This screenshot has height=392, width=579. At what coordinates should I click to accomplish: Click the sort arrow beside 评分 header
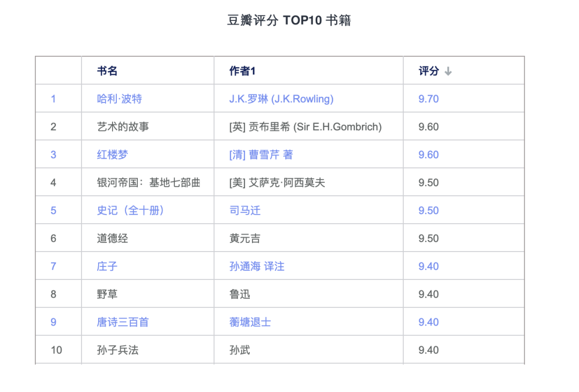pos(448,71)
